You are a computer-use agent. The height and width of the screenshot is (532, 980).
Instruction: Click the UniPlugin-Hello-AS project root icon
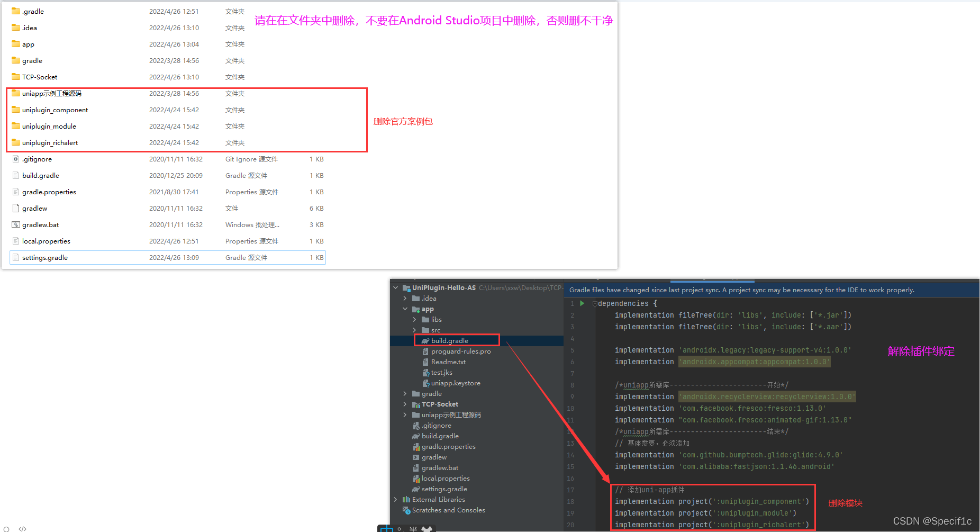(406, 288)
